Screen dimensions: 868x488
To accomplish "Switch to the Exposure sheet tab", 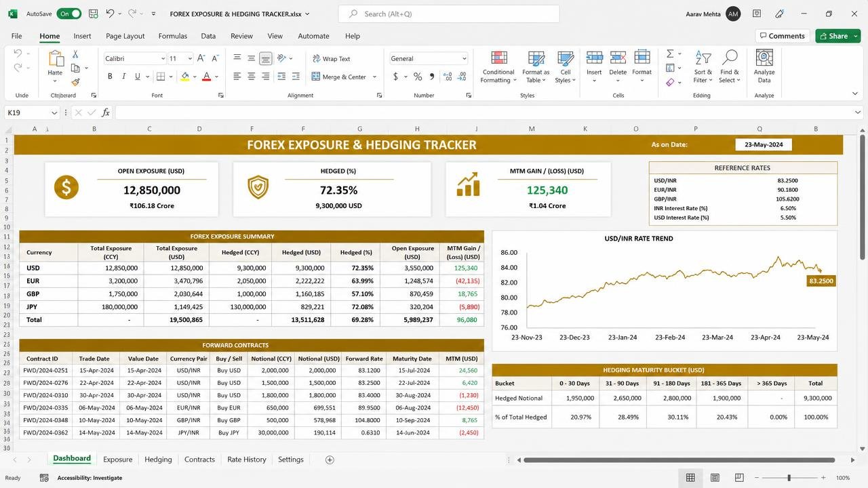I will [x=117, y=460].
